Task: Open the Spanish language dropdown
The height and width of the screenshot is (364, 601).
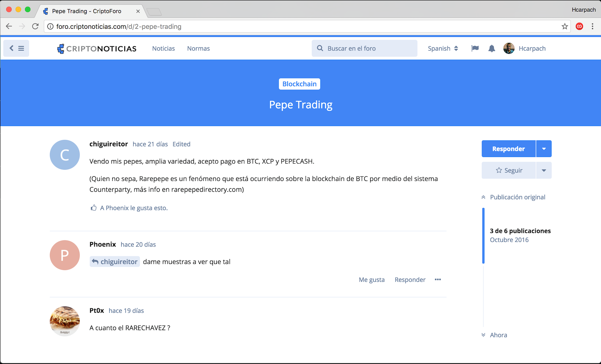Action: (x=443, y=48)
